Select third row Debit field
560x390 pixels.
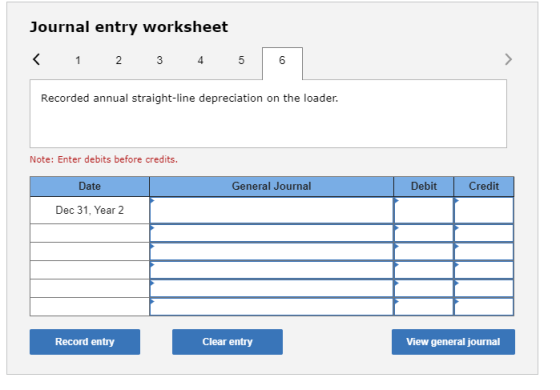[x=424, y=252]
